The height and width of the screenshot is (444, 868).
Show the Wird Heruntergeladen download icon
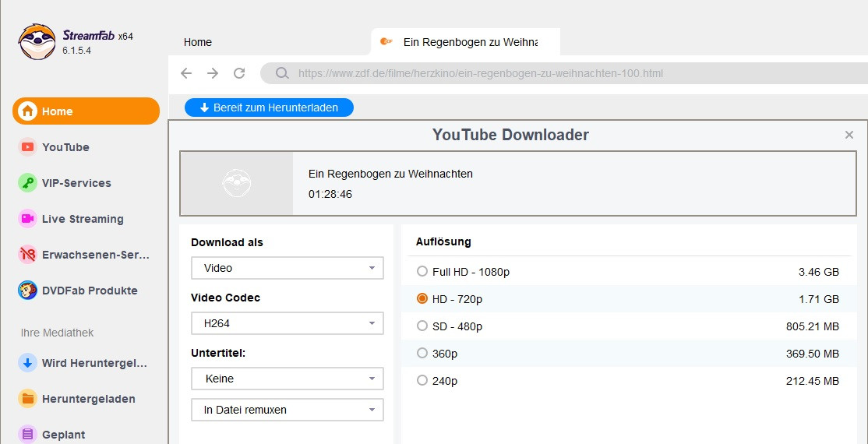tap(28, 363)
